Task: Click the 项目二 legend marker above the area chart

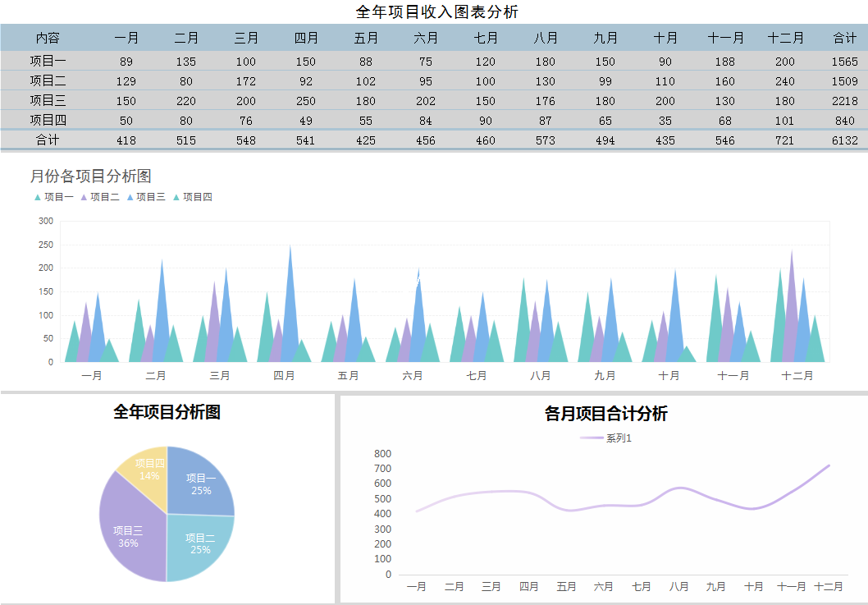Action: (x=84, y=197)
